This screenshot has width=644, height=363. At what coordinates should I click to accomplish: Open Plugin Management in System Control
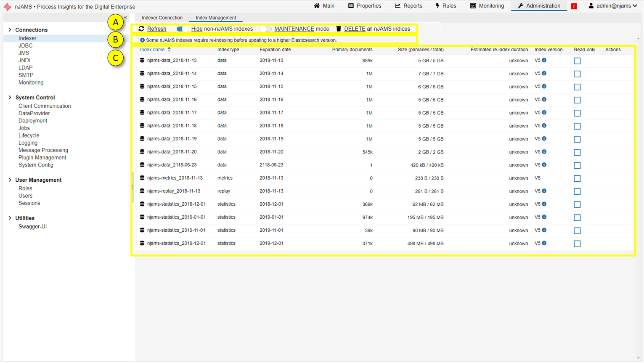(x=42, y=157)
